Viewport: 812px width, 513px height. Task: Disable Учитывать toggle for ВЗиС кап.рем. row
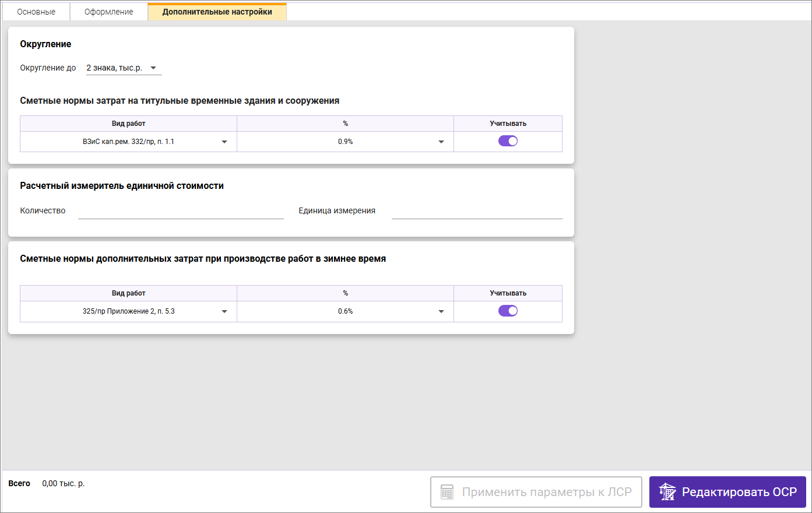[508, 141]
